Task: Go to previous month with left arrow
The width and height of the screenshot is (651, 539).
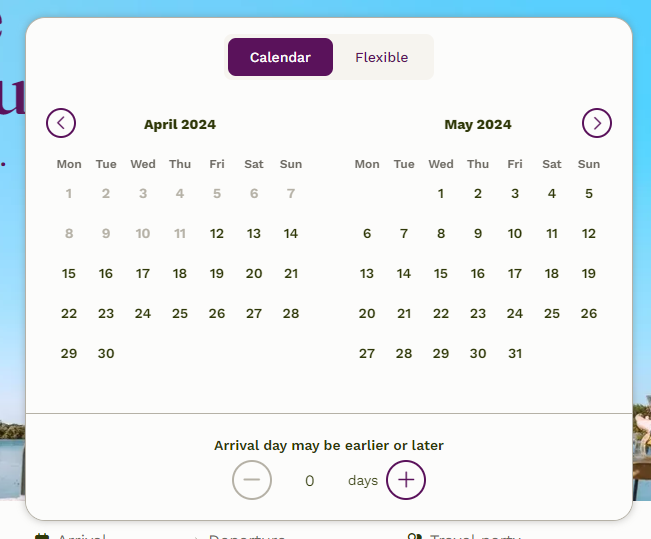Action: point(61,123)
